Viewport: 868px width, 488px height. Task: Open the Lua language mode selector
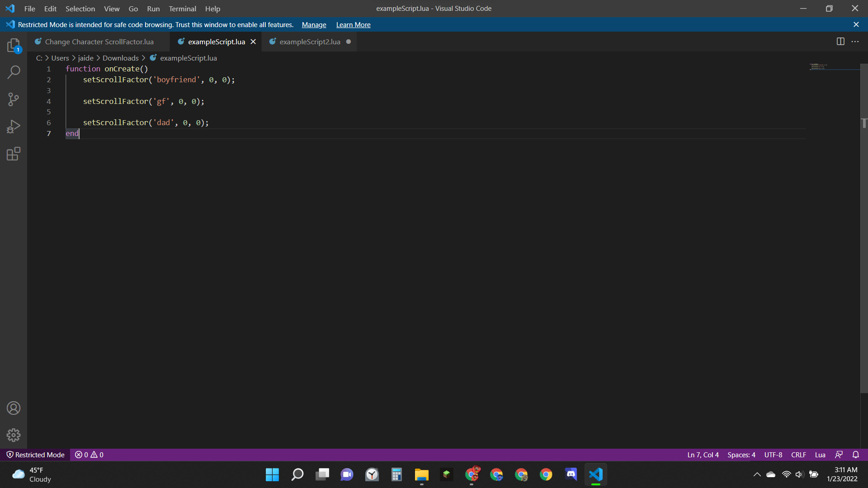click(x=820, y=455)
